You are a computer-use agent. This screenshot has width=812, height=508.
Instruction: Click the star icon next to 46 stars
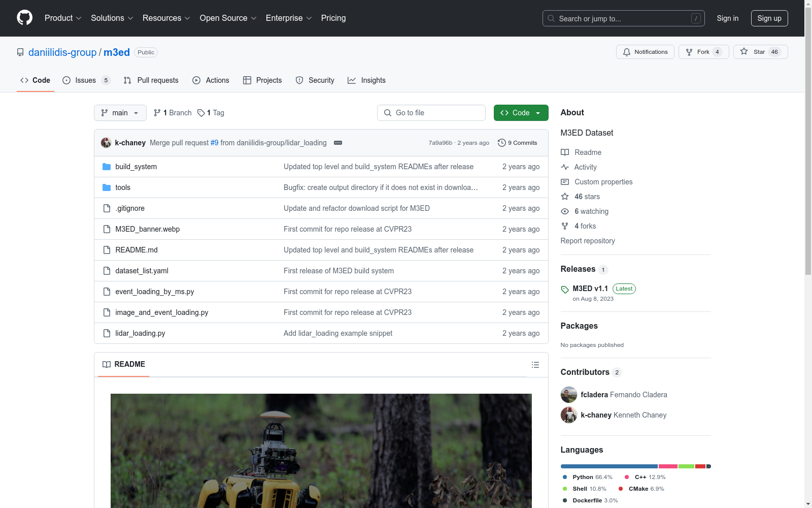point(565,197)
